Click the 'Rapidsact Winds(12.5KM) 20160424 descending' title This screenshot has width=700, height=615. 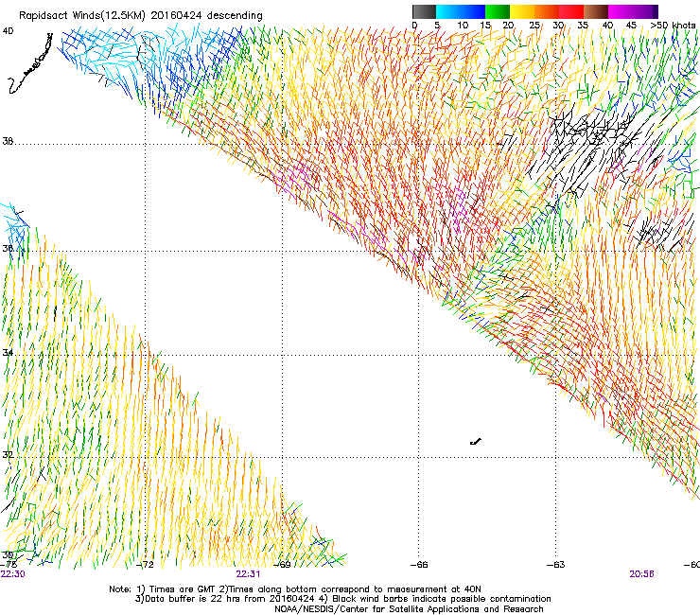[141, 16]
